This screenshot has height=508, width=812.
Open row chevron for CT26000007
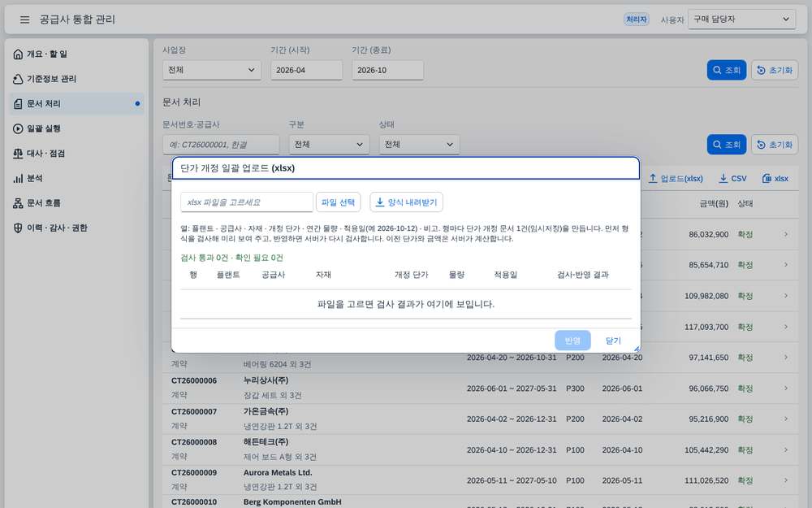785,419
